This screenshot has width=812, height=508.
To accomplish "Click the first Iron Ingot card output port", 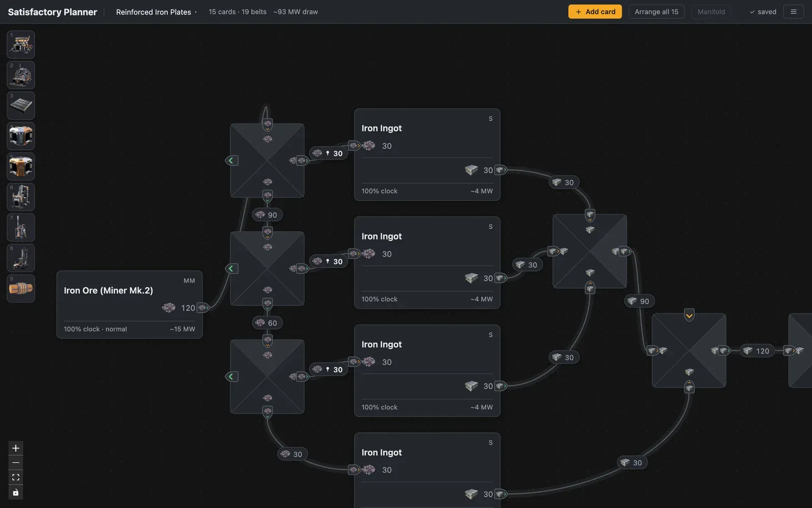I will click(500, 170).
